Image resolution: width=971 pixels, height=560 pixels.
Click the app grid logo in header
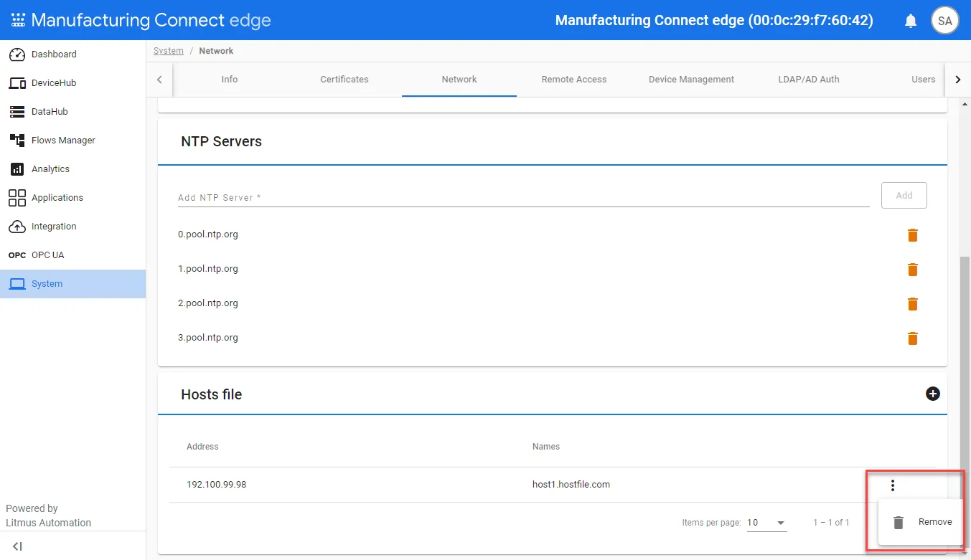(x=17, y=20)
